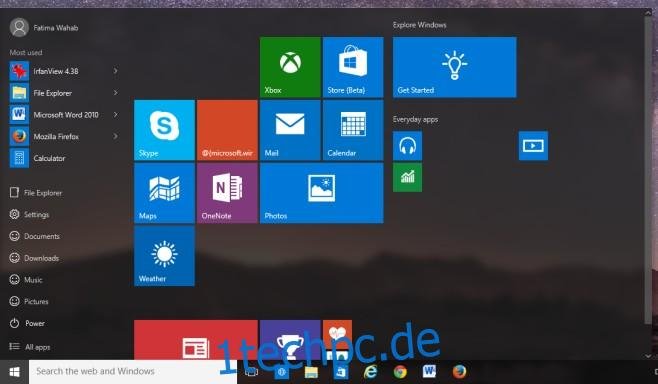658x384 pixels.
Task: Open the Documents shortcut
Action: pos(34,236)
